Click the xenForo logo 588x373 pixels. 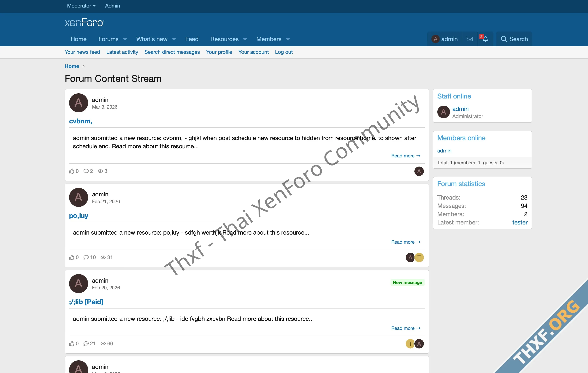[84, 22]
